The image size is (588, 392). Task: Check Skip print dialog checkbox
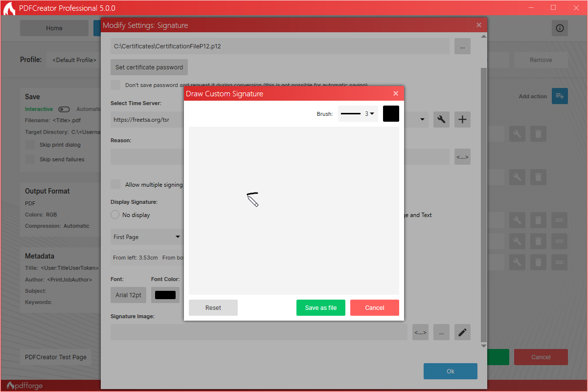[30, 145]
